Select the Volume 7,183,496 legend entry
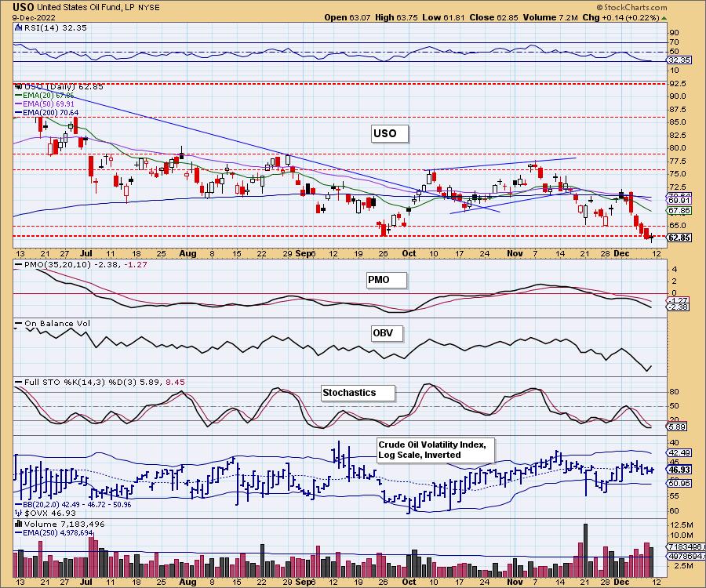This screenshot has width=706, height=588. click(x=64, y=524)
